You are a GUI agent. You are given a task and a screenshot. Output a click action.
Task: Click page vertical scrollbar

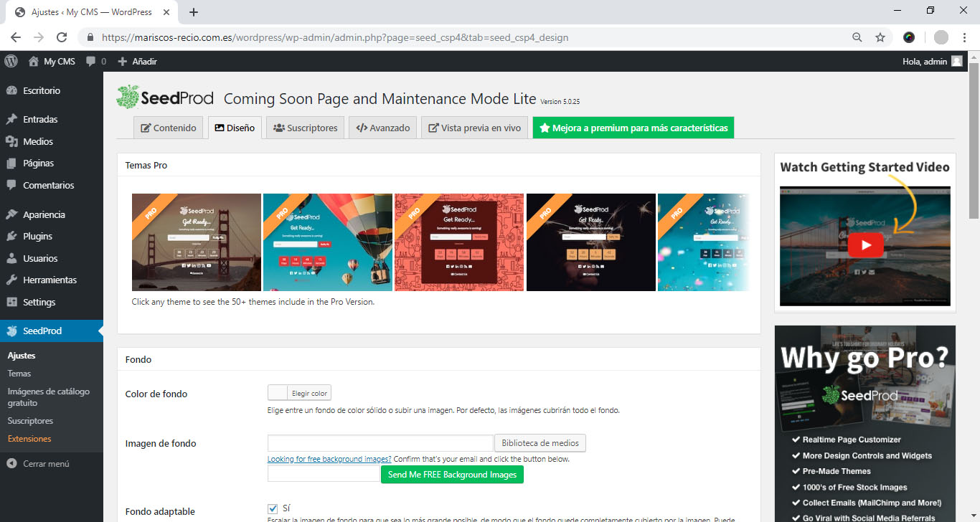click(x=974, y=140)
